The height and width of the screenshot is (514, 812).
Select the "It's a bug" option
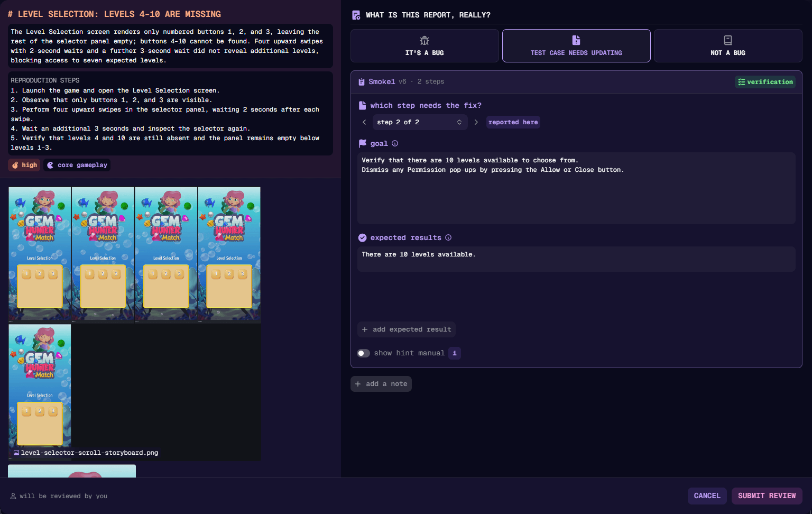point(425,46)
